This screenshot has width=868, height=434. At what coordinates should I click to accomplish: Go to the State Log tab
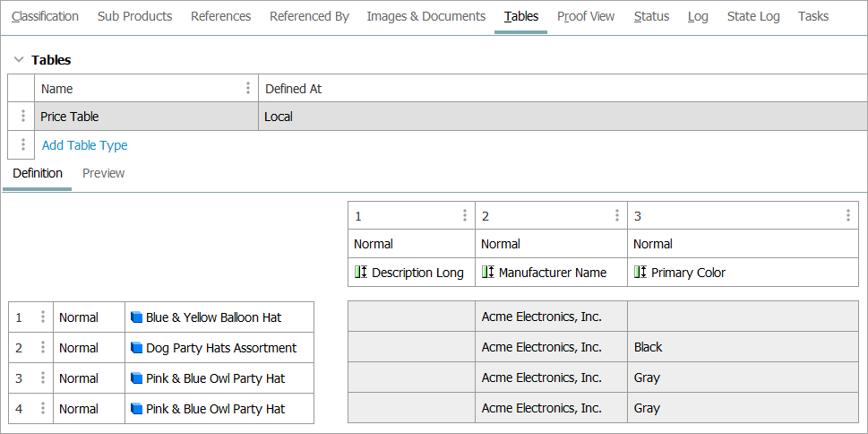[x=752, y=16]
